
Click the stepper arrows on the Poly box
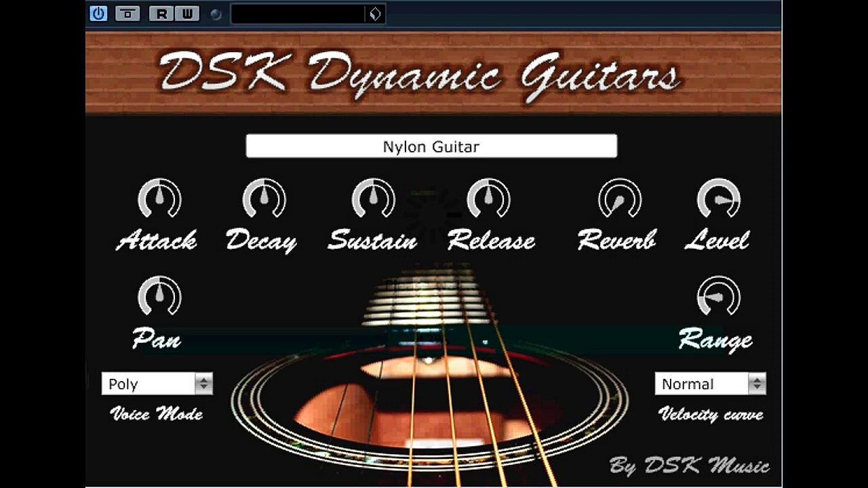(203, 384)
